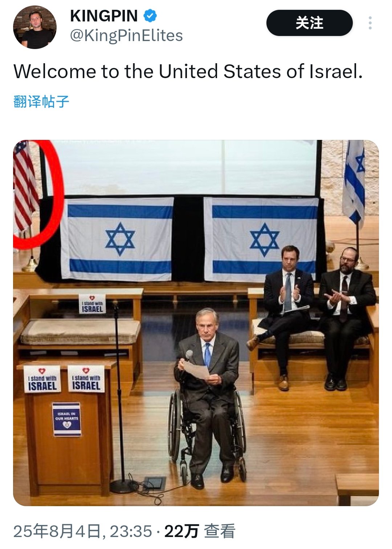Open the three-dot more options menu
Viewport: 392px width, 549px height.
[x=370, y=23]
